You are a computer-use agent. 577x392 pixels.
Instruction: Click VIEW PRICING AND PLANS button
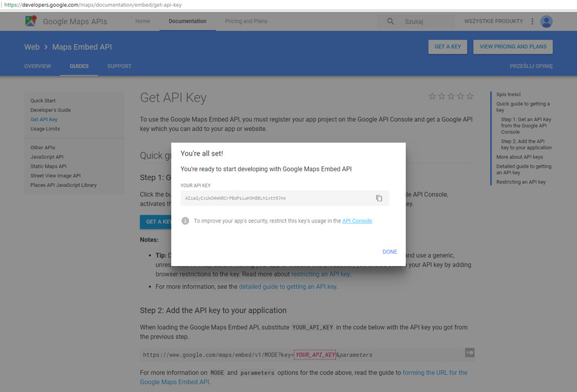click(x=513, y=47)
